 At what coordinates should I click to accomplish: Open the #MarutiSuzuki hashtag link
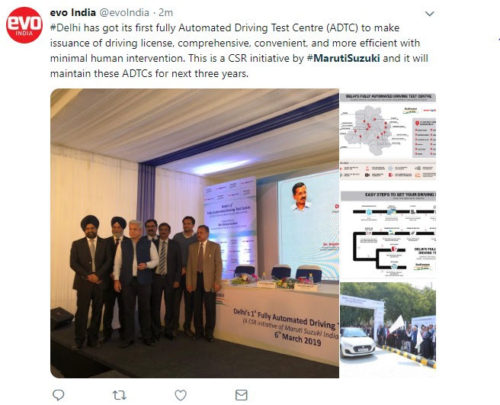tap(343, 58)
